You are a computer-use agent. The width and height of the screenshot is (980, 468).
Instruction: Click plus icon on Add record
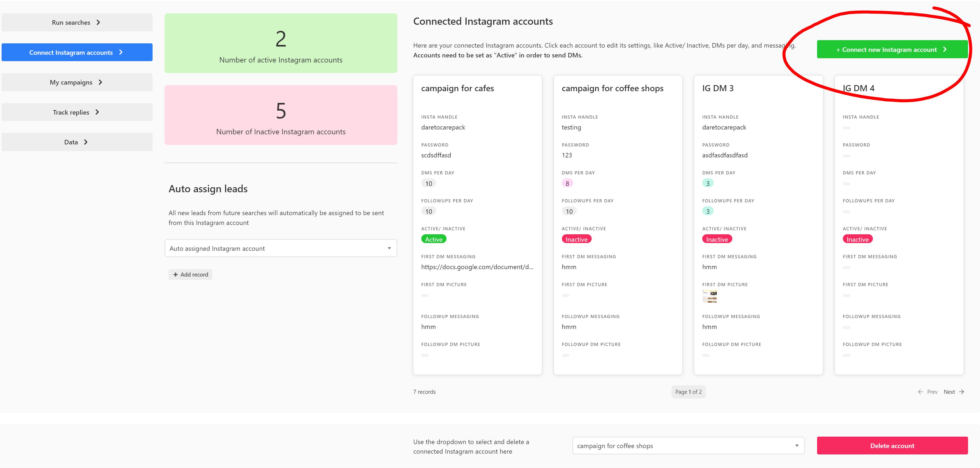pos(175,274)
